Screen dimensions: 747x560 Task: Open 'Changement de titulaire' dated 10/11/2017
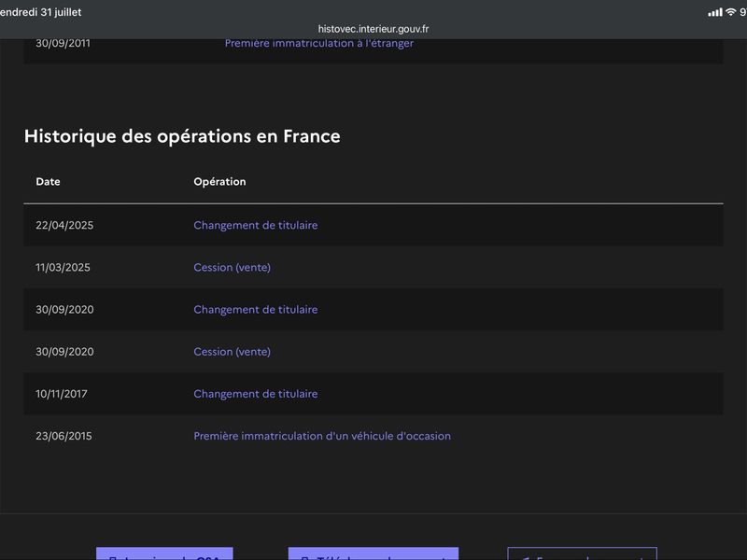[255, 394]
